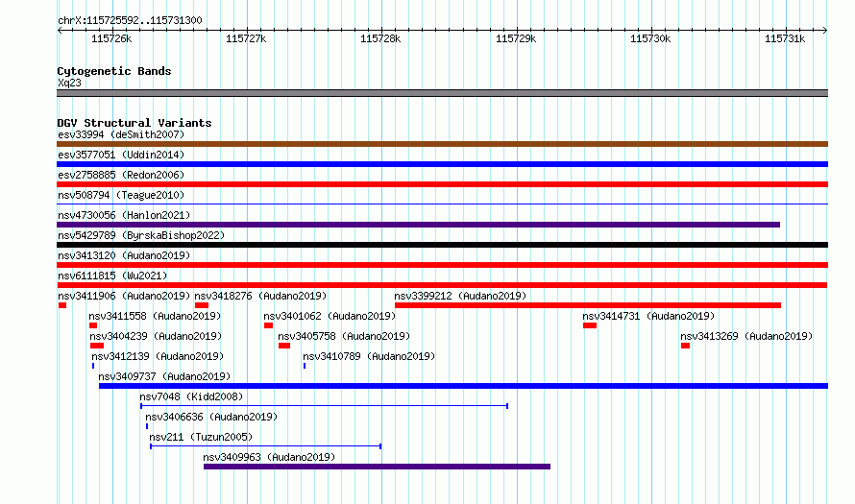Click the nsv3409737 long blue bar
This screenshot has height=504, width=855.
[463, 386]
